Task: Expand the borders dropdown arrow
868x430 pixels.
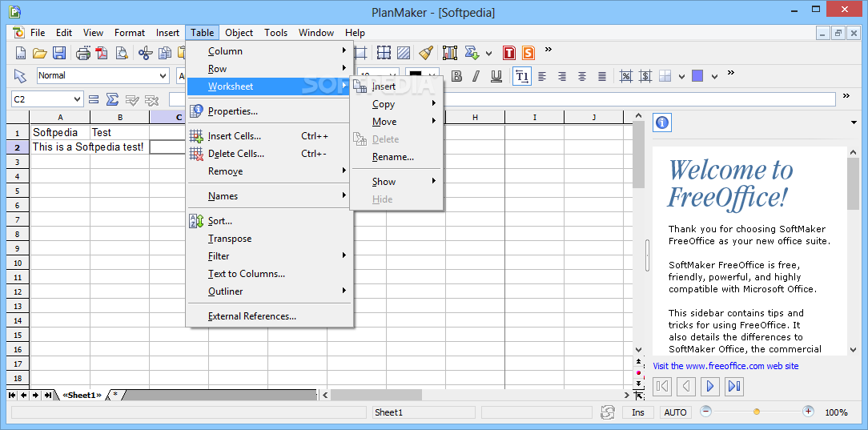Action: tap(682, 76)
